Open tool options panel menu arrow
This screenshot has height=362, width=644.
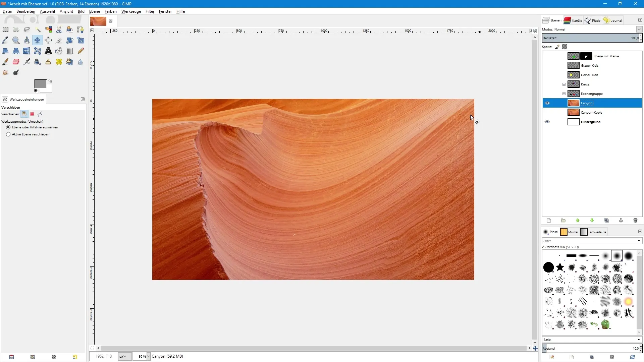(83, 99)
